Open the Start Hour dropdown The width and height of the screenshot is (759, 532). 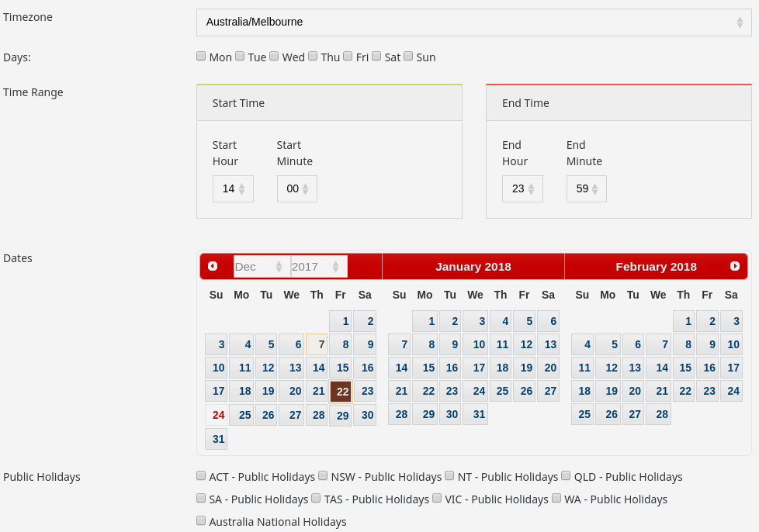[233, 188]
